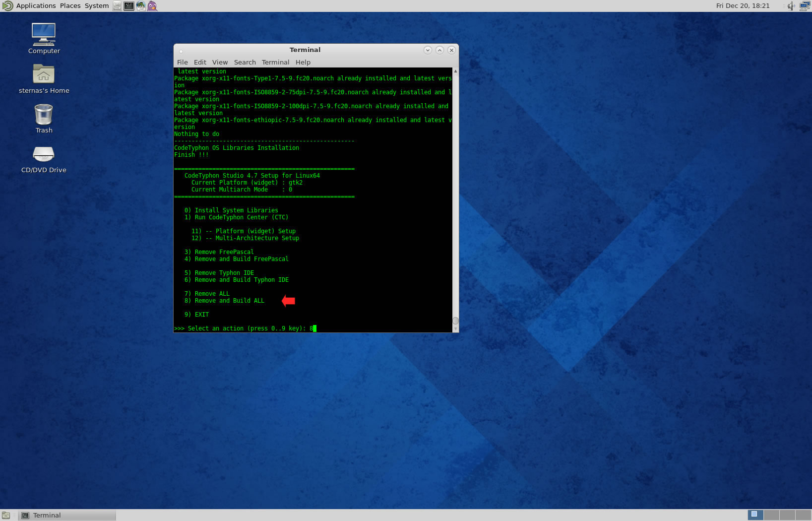Click the terminal scrollbar up arrow
Viewport: 812px width, 521px height.
click(455, 71)
